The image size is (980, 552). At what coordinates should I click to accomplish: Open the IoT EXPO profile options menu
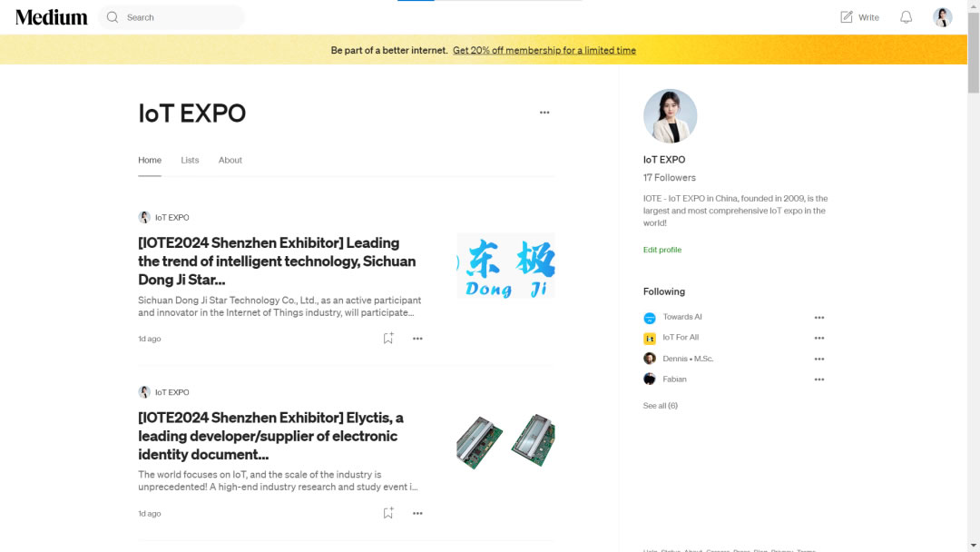tap(544, 113)
